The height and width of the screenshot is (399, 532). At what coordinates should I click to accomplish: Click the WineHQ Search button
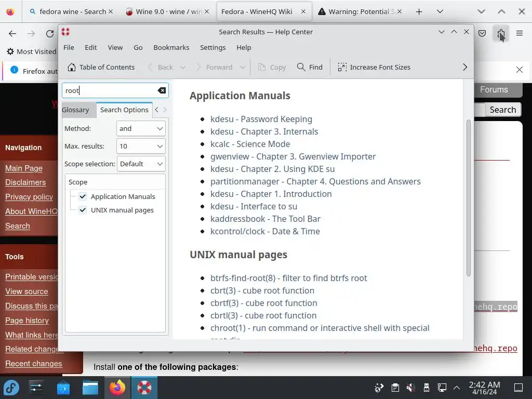502,110
